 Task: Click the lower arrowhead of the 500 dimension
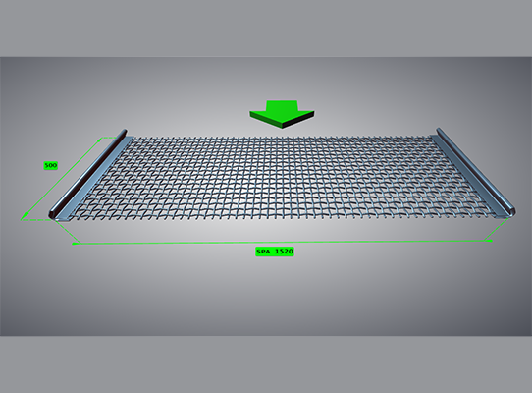click(x=25, y=216)
